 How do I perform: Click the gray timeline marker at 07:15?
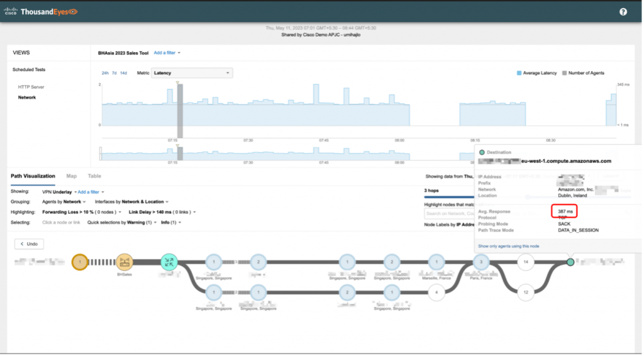coord(180,110)
